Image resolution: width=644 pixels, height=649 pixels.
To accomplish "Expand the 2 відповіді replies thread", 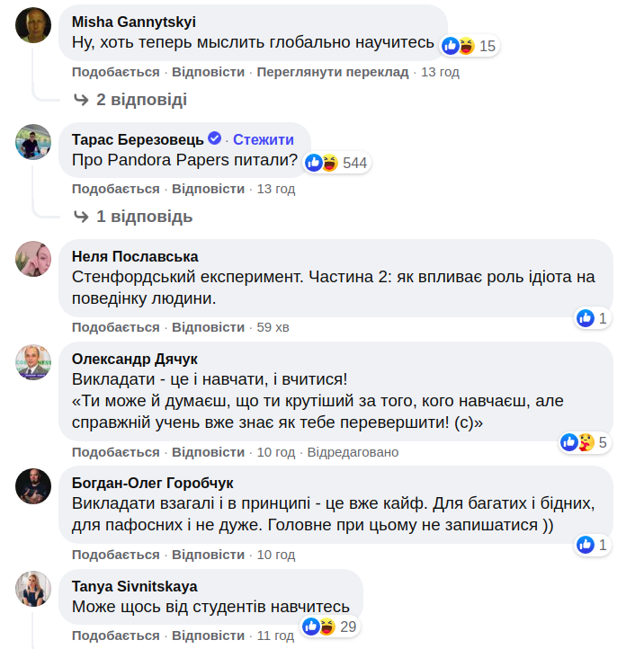I will coord(130,100).
